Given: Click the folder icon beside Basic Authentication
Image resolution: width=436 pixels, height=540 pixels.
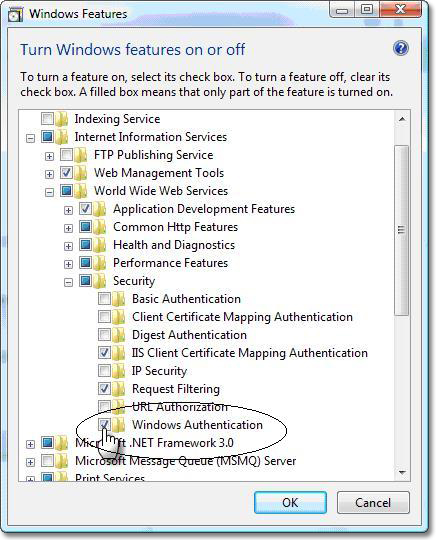Looking at the screenshot, I should [120, 299].
